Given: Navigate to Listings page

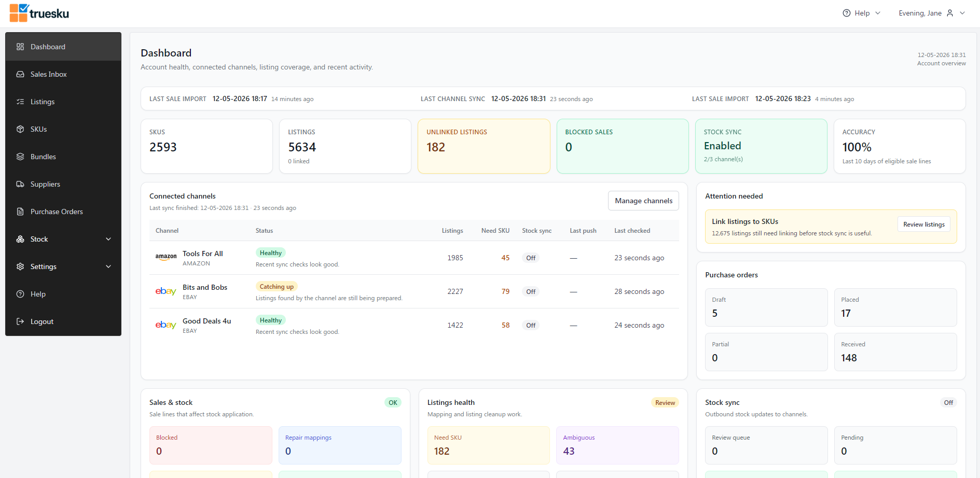Looking at the screenshot, I should click(63, 102).
